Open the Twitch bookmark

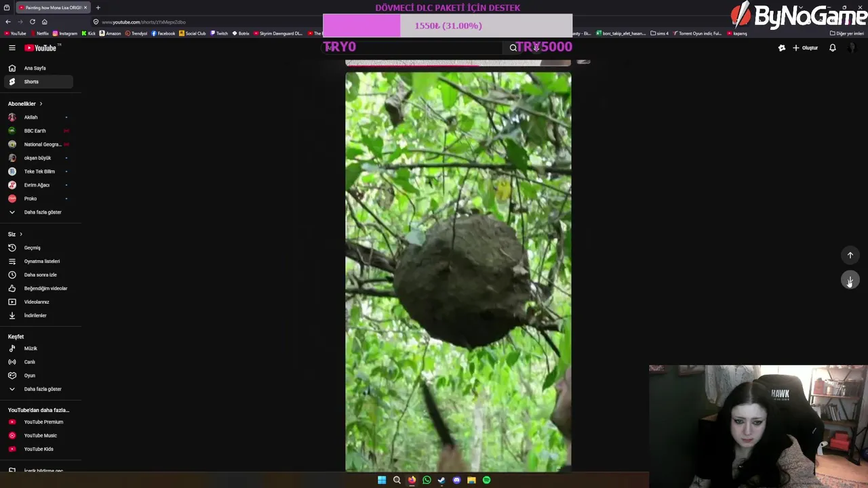tap(219, 33)
